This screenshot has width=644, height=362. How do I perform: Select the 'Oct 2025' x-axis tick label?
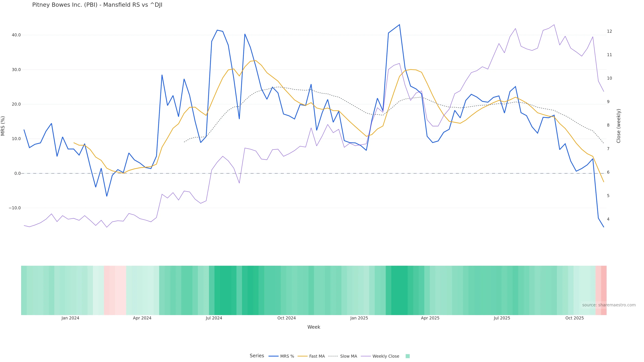click(575, 318)
